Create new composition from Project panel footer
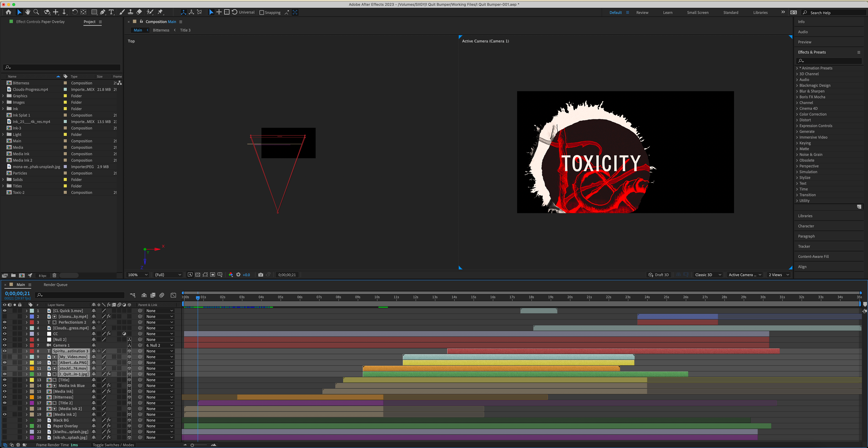The height and width of the screenshot is (448, 868). click(x=22, y=276)
